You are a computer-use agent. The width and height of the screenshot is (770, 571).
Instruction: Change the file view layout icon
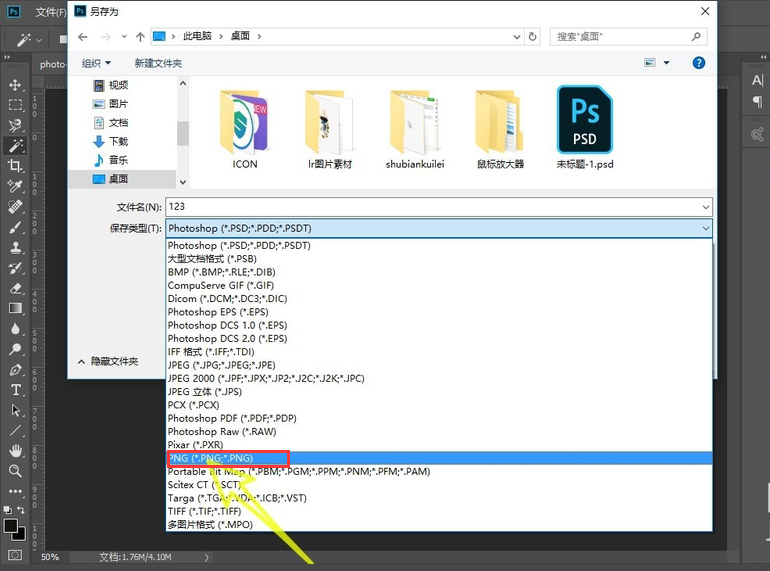pos(650,62)
